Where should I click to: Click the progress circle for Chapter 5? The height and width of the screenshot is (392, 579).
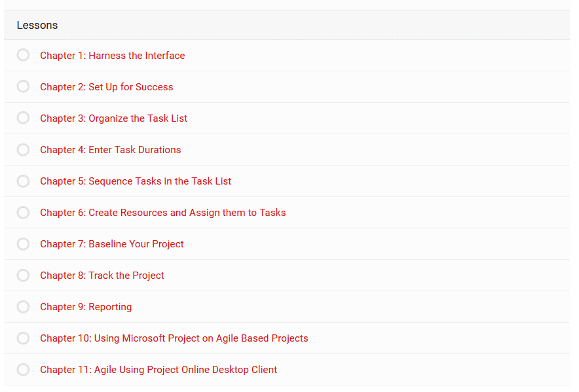[x=23, y=181]
